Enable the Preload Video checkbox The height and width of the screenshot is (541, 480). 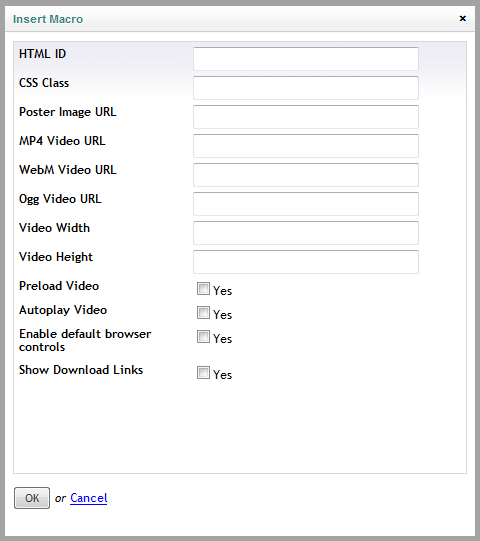pos(203,288)
